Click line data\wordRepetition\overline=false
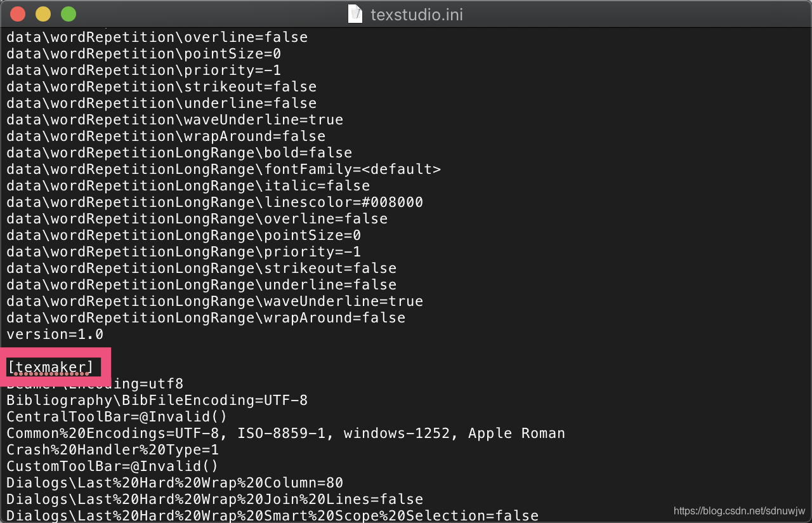This screenshot has width=812, height=523. 157,37
